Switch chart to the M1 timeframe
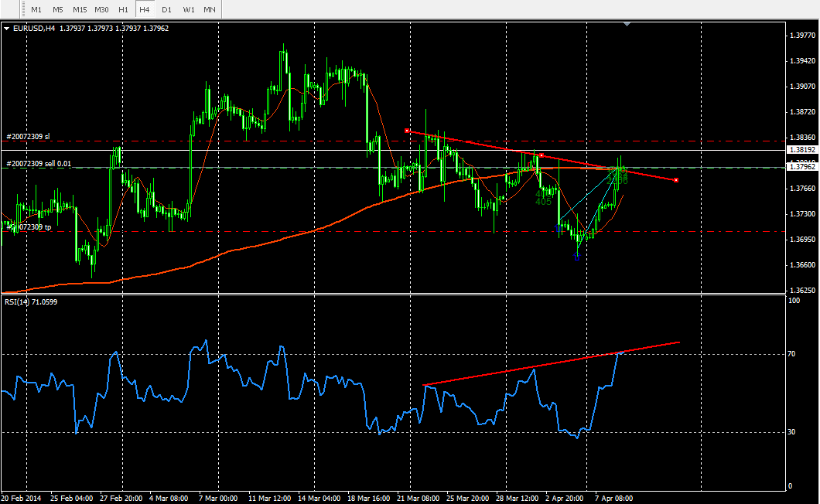 click(x=36, y=9)
